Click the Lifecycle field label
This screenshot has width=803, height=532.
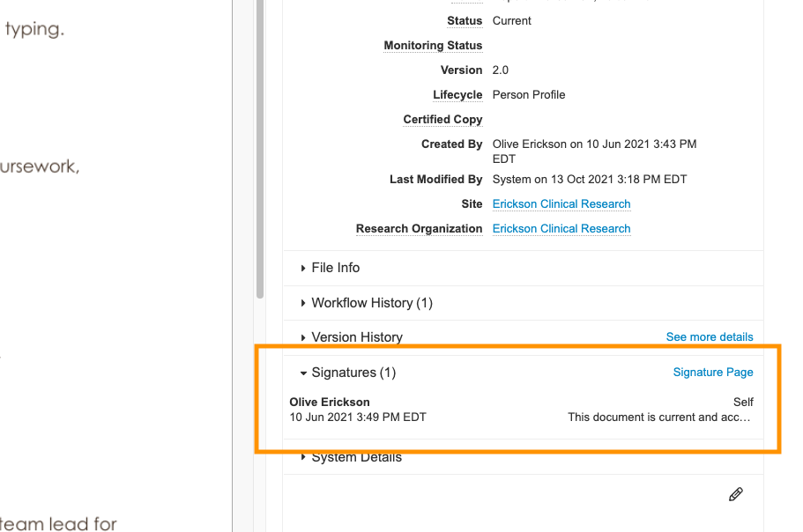(x=457, y=95)
